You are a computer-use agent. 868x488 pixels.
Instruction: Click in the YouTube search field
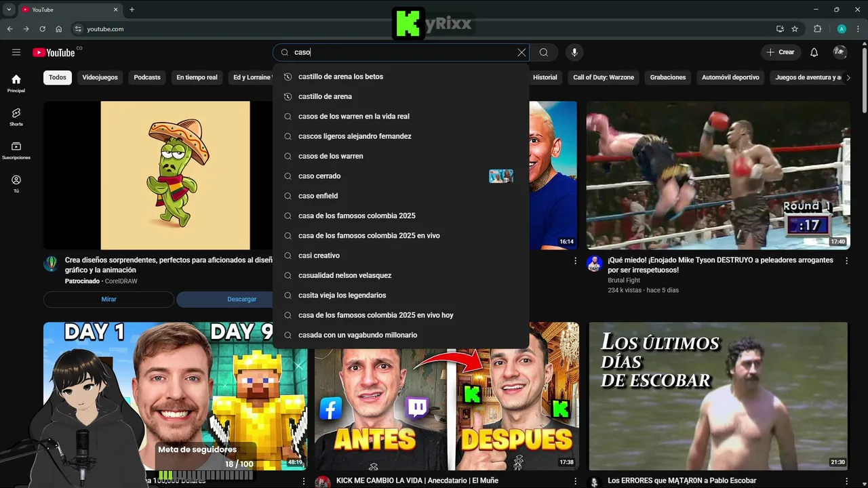click(x=400, y=52)
